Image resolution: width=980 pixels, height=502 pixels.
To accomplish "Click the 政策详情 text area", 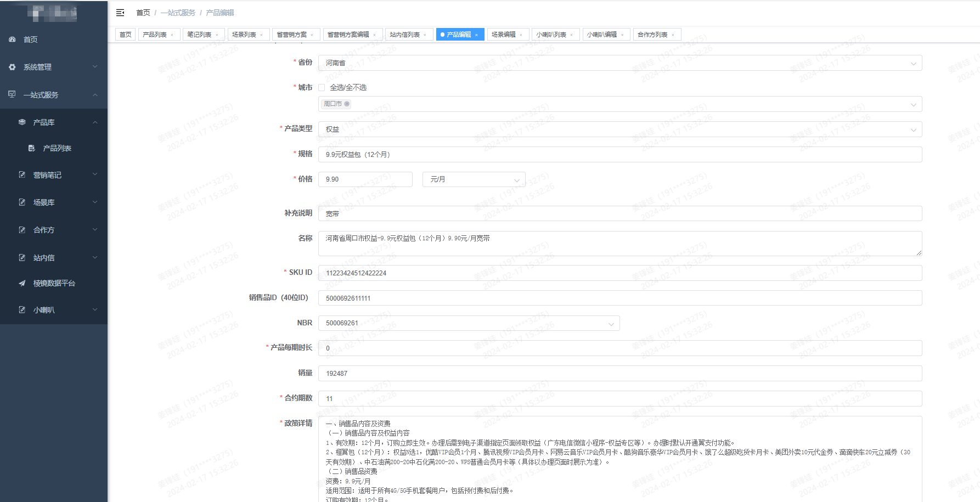I will [620, 459].
